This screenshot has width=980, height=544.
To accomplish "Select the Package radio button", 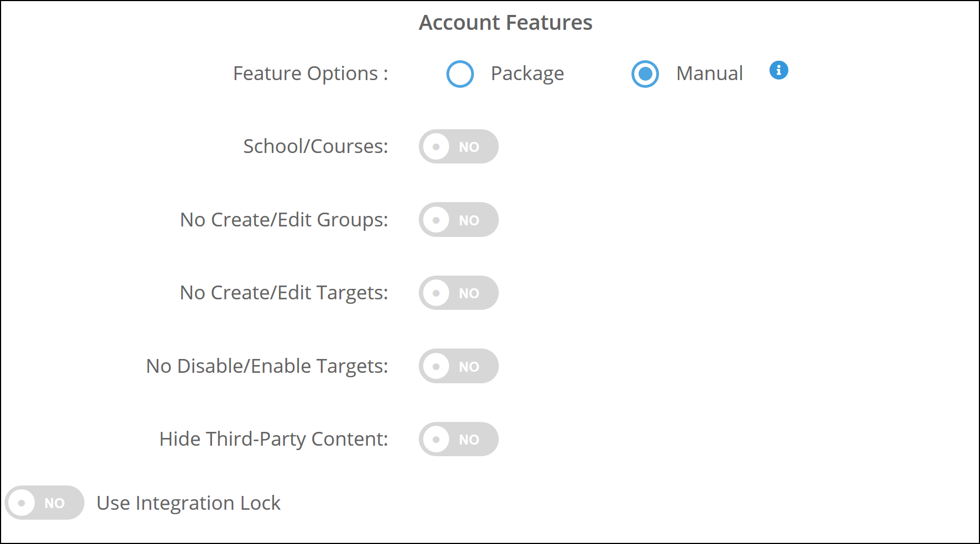I will coord(460,74).
